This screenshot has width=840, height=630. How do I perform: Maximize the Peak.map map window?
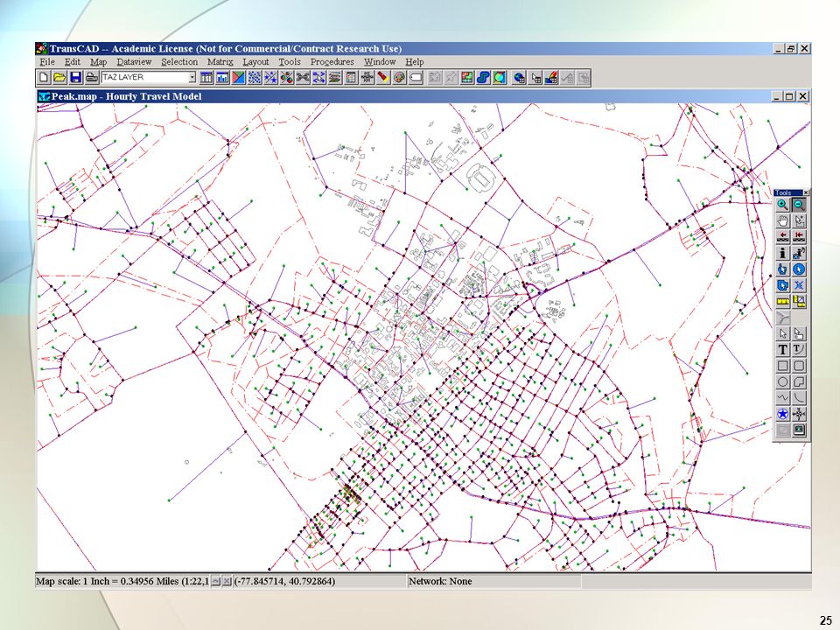(x=789, y=96)
